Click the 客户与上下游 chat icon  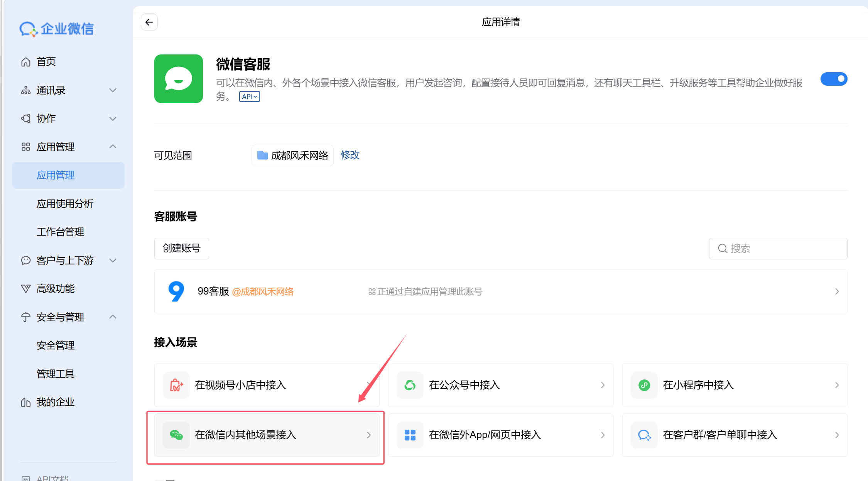click(x=26, y=261)
